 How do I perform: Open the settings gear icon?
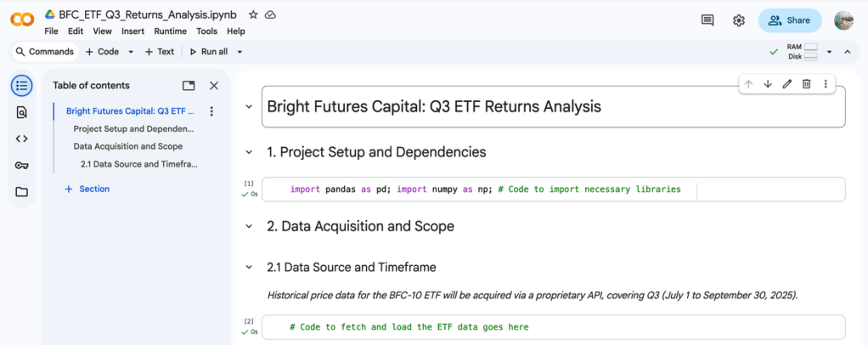(739, 20)
